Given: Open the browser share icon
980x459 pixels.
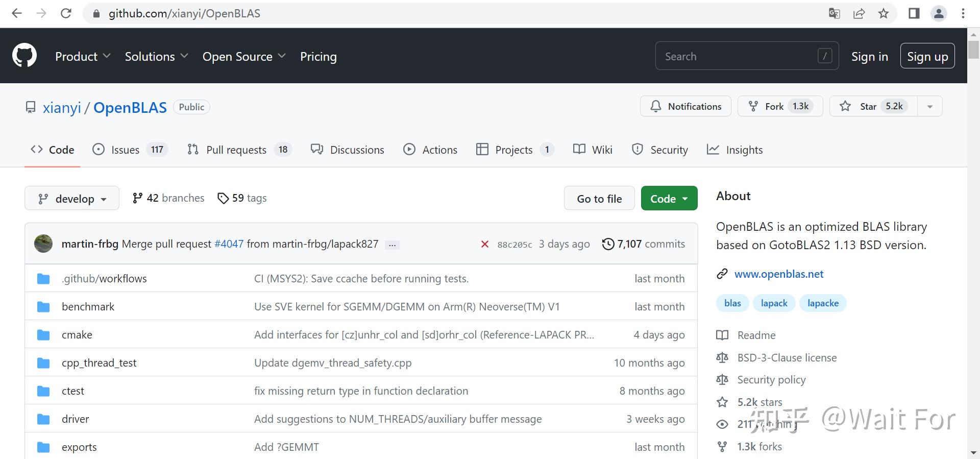Looking at the screenshot, I should click(859, 13).
